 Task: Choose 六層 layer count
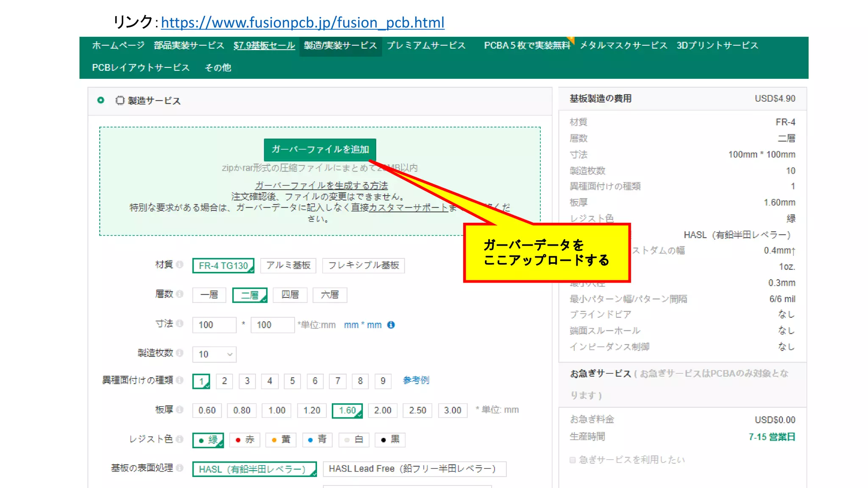coord(330,295)
